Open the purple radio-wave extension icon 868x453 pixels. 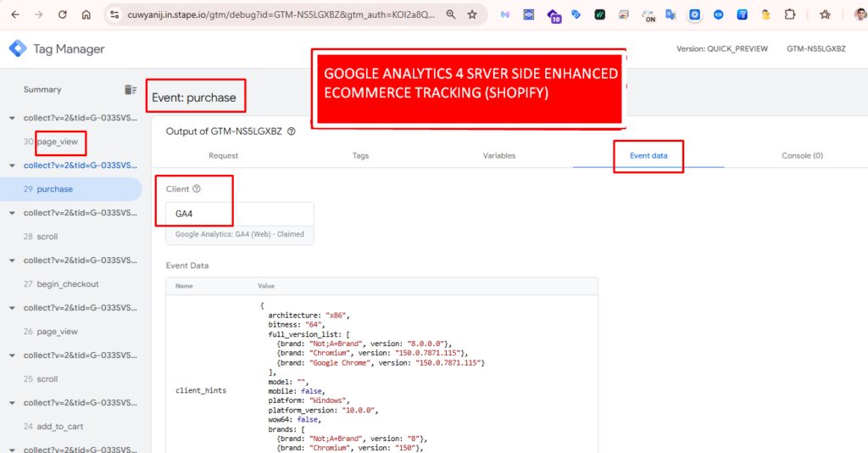pyautogui.click(x=505, y=15)
